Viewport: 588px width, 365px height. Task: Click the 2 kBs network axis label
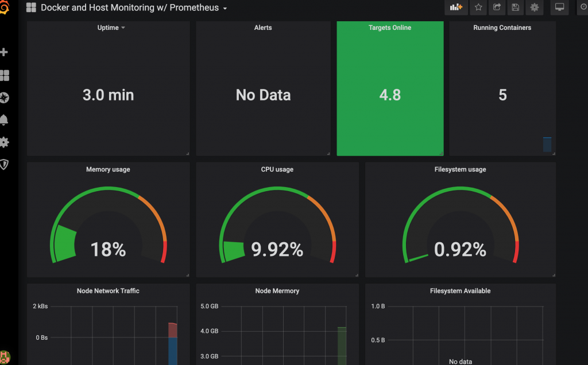click(40, 306)
